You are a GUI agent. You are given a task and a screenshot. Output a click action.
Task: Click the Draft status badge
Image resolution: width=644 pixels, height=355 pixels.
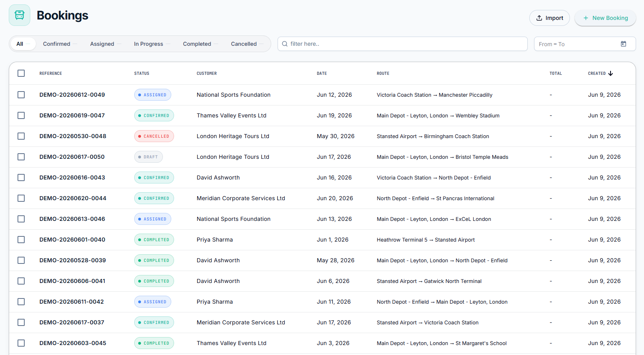(149, 157)
